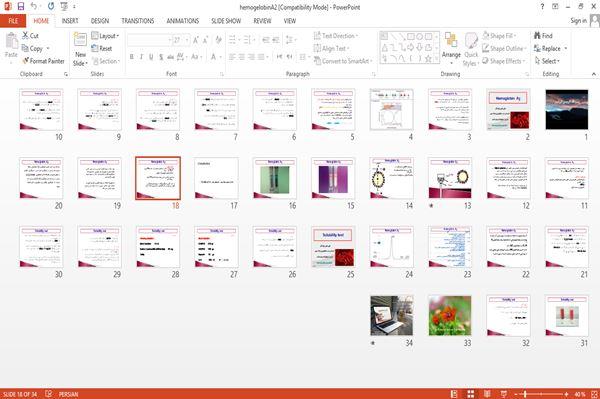Click the Save icon in the quick access toolbar

tap(21, 7)
